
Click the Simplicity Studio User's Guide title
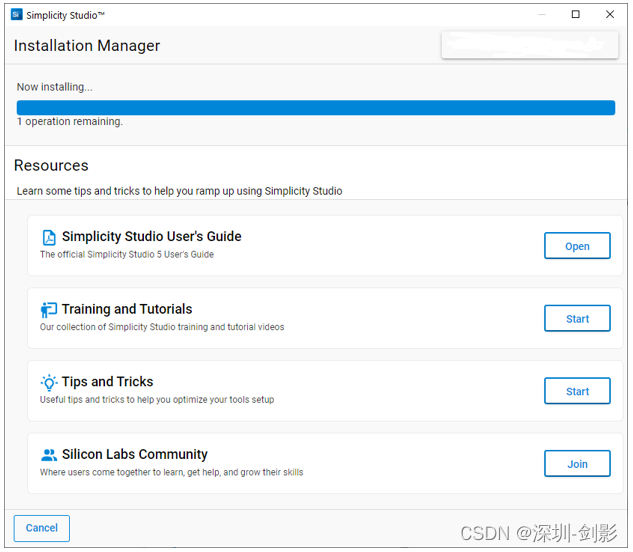pos(152,237)
